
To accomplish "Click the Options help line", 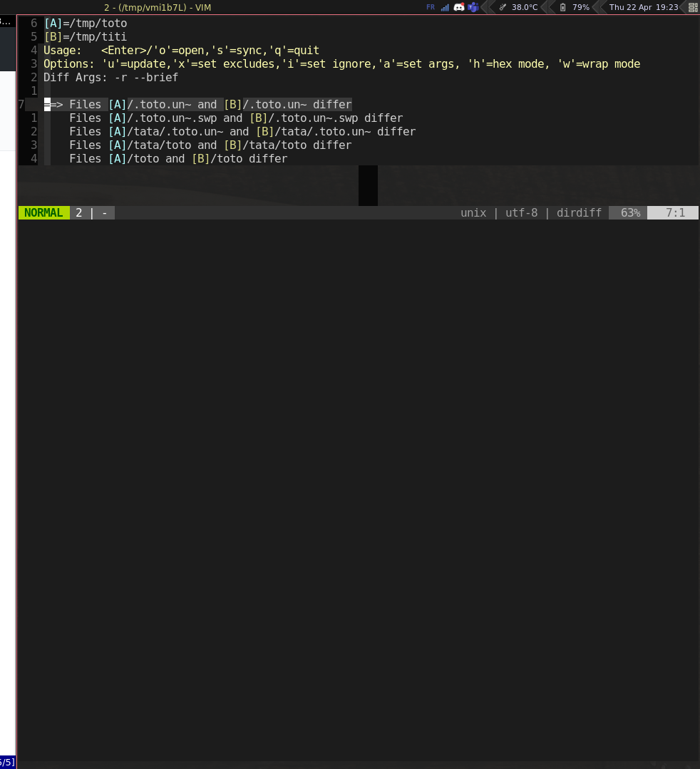I will 342,63.
